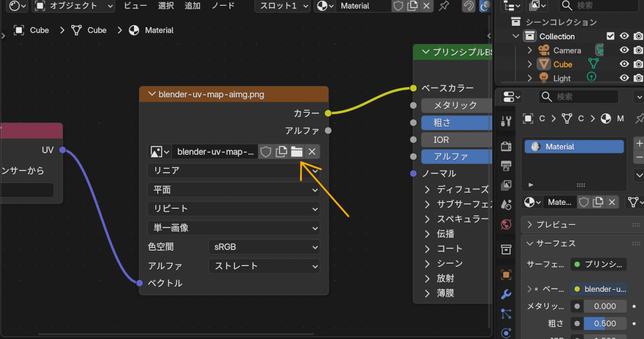The image size is (644, 339).
Task: Adjust the 粗さ 0.500 slider in properties
Action: (605, 324)
